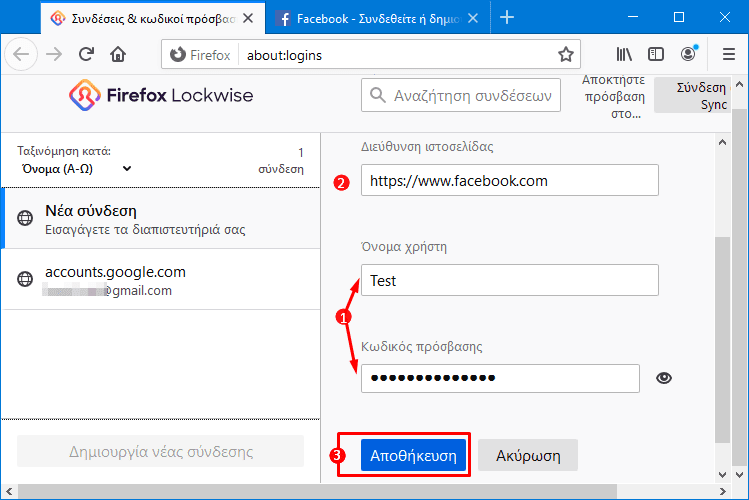Click the Firefox Lockwise logo
The width and height of the screenshot is (749, 500).
(x=161, y=95)
